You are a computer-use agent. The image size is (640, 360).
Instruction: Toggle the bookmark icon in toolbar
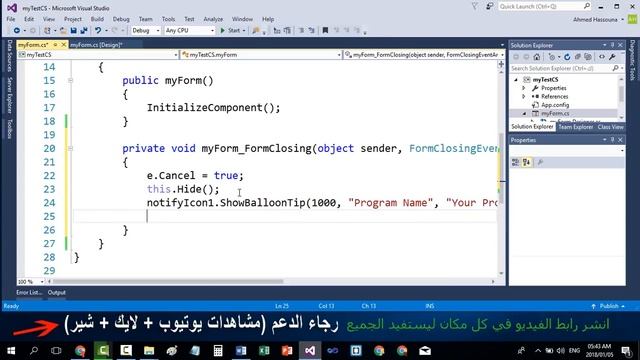325,31
